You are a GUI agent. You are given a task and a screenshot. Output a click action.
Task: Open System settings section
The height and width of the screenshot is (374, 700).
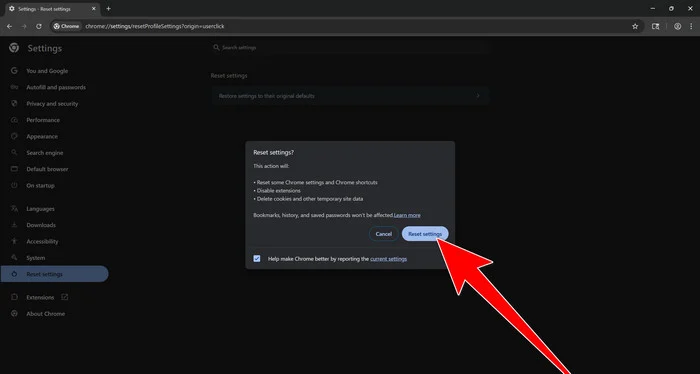coord(35,258)
